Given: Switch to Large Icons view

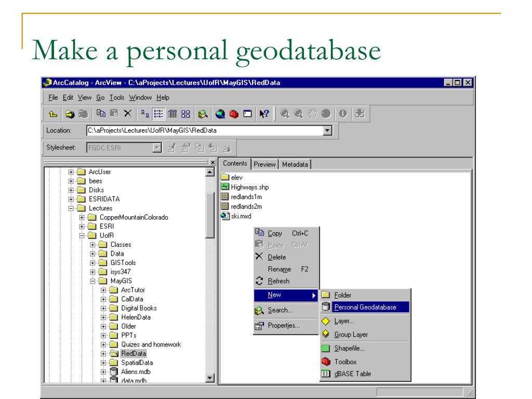Looking at the screenshot, I should [145, 114].
